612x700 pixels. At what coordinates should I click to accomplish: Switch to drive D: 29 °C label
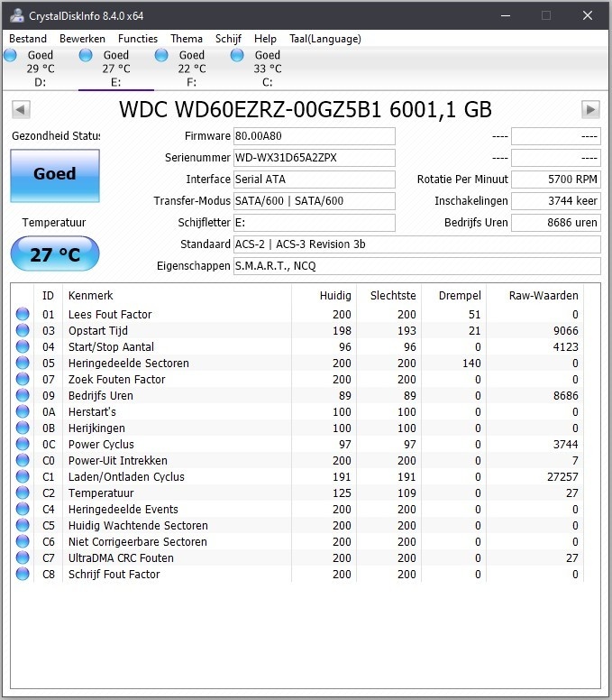point(41,69)
